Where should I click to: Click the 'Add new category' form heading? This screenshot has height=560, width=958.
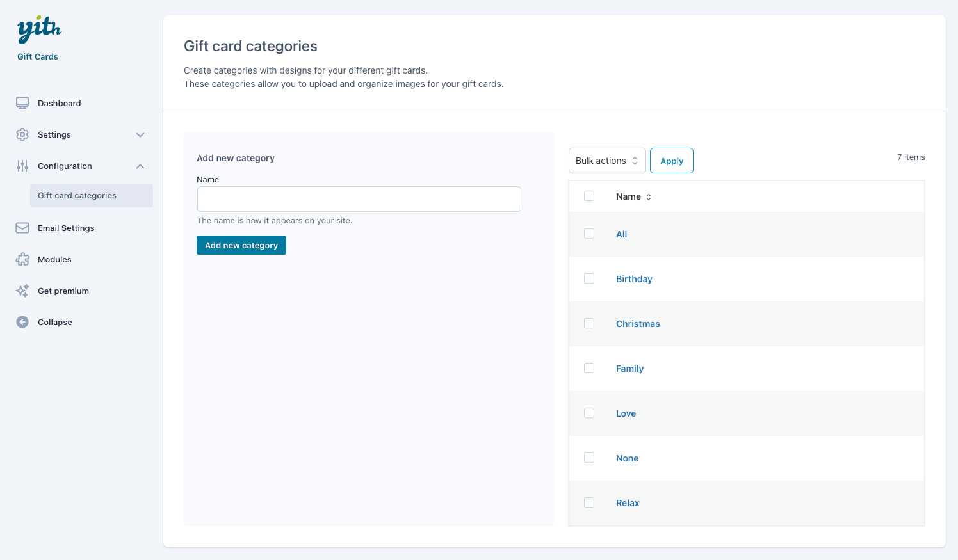click(x=236, y=158)
